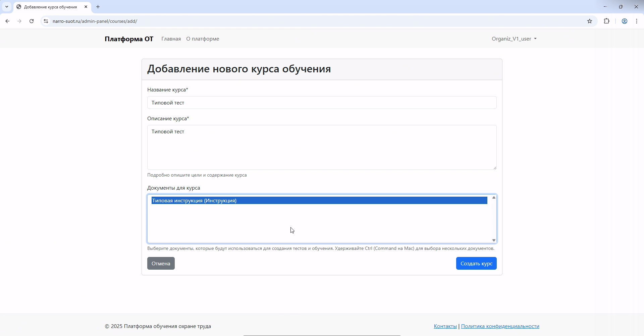Open the Chrome profile avatar
Viewport: 644px width, 336px height.
pos(624,21)
